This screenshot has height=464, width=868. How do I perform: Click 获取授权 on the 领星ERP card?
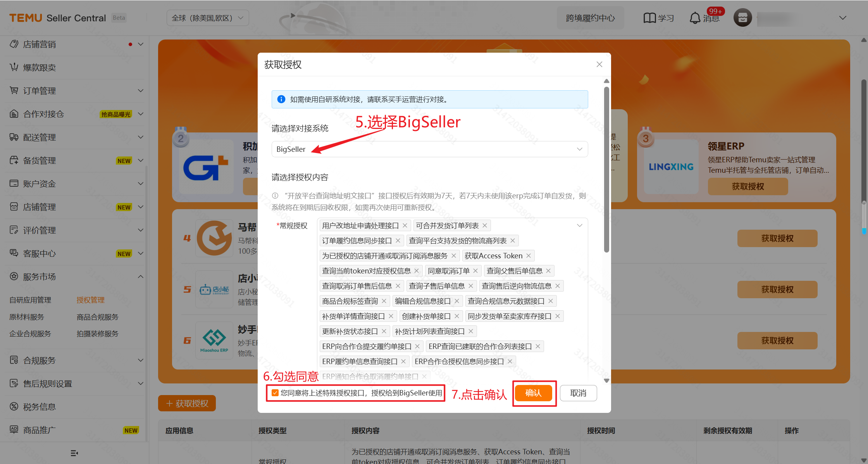click(x=748, y=187)
